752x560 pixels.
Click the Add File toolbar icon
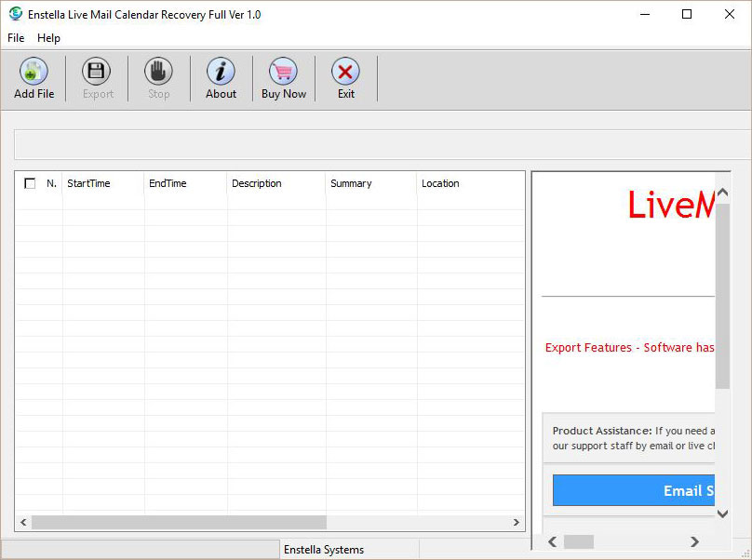click(34, 72)
